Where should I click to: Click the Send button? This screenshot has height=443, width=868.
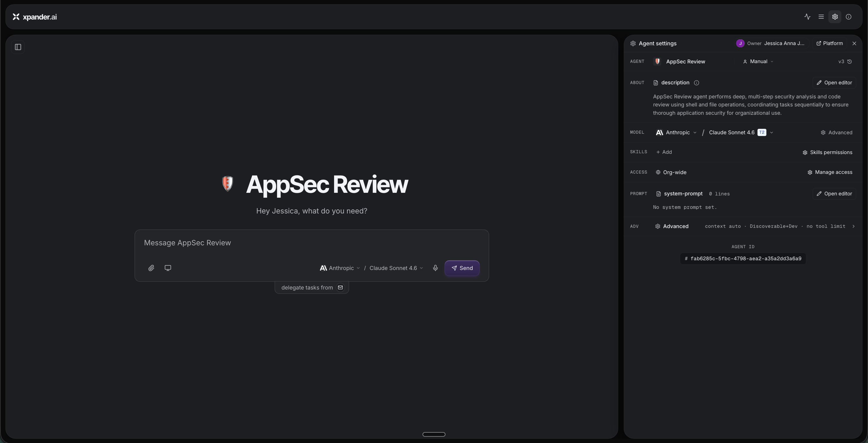[x=462, y=268]
